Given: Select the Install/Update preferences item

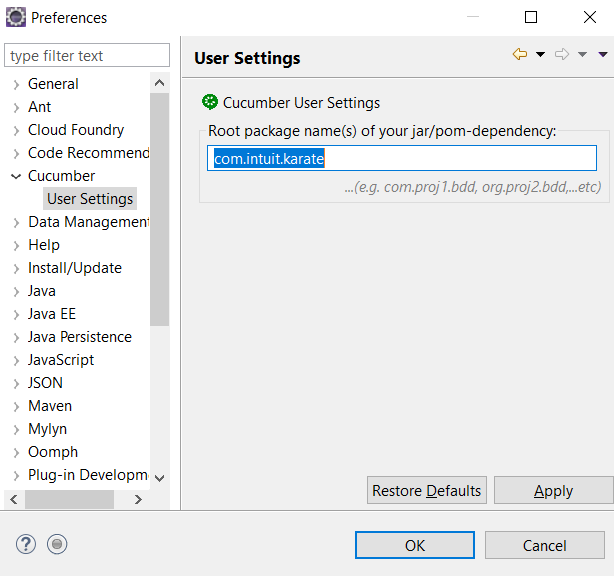Looking at the screenshot, I should [x=75, y=268].
